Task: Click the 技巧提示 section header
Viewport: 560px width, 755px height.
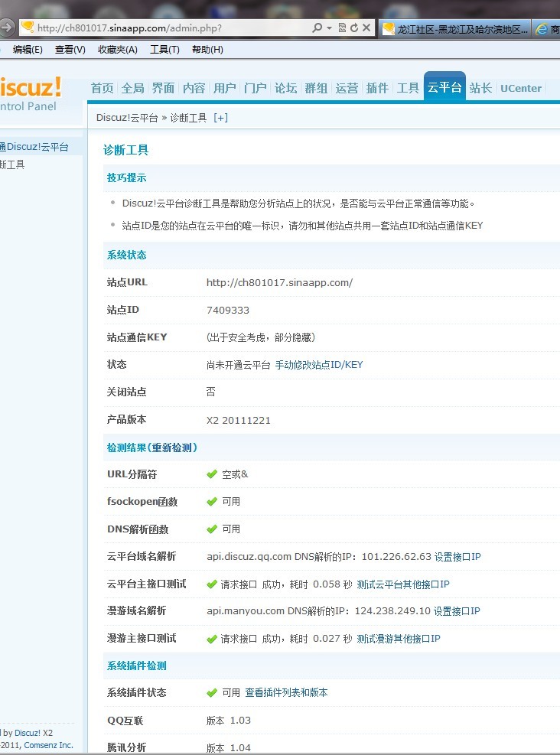Action: point(127,177)
